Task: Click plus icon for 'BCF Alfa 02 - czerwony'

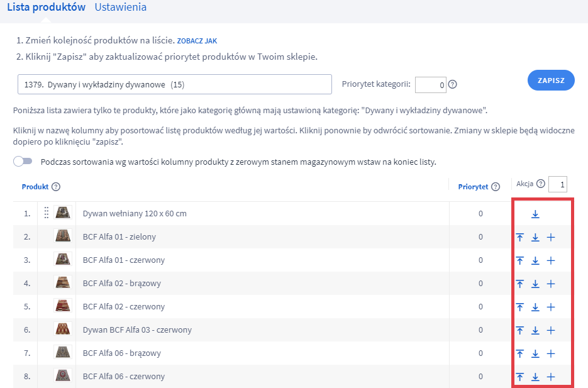Action: pyautogui.click(x=550, y=307)
